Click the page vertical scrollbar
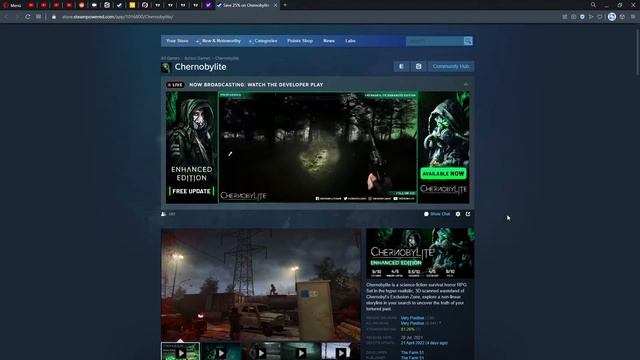This screenshot has width=640, height=360. pos(637,53)
